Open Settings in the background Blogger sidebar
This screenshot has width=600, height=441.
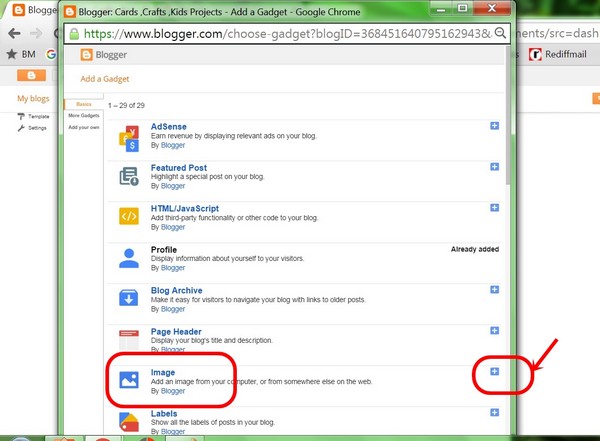tap(32, 128)
